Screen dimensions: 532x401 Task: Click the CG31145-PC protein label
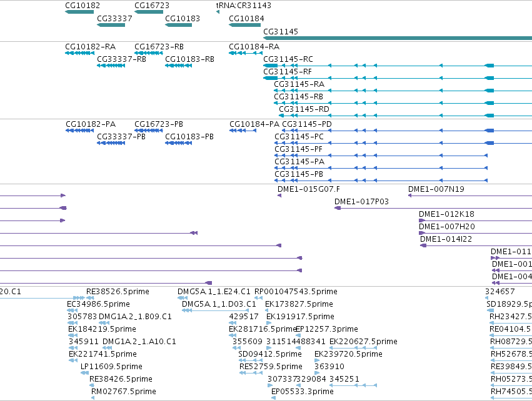[299, 137]
